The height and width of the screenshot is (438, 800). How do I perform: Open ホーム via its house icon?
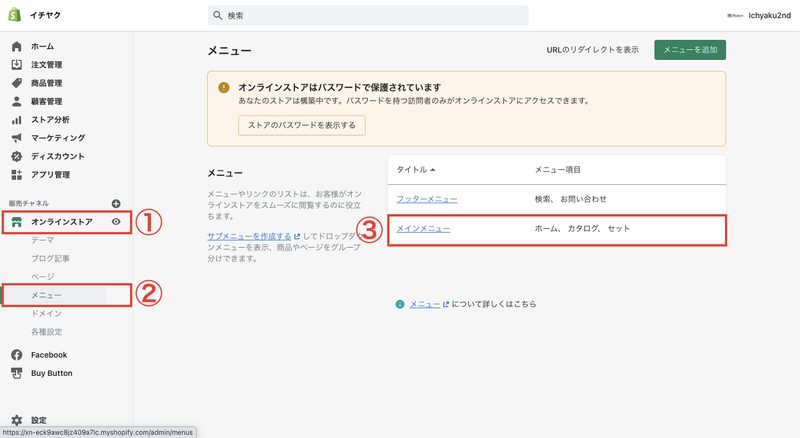point(17,46)
